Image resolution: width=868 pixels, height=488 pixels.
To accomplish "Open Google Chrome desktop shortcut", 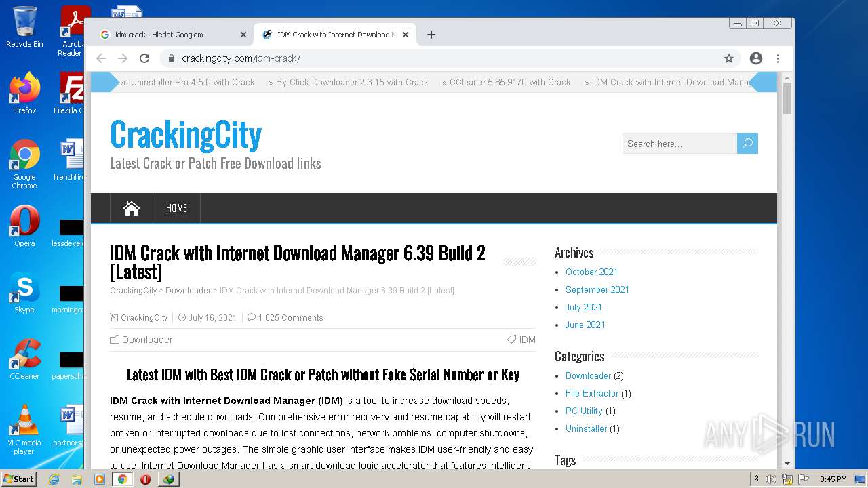I will [x=24, y=164].
